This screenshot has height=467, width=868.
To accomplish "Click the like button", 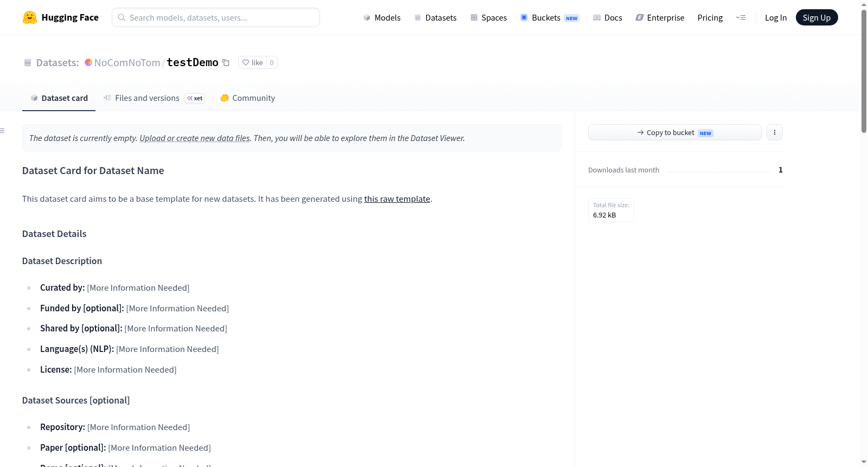I will tap(252, 62).
